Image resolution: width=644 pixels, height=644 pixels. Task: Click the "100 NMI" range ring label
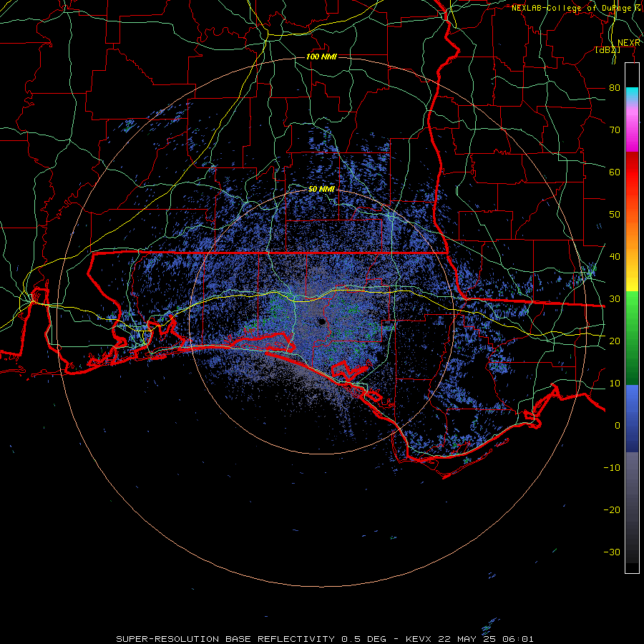click(321, 57)
